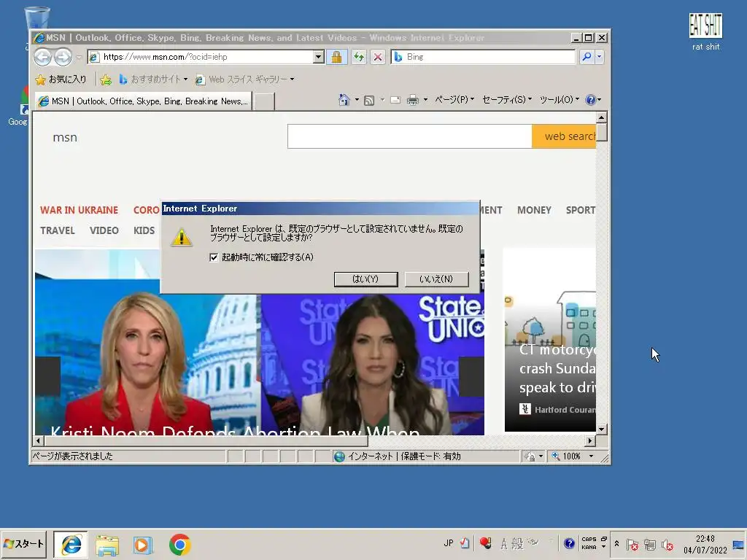Image resolution: width=747 pixels, height=560 pixels.
Task: Open the スタート start menu
Action: (x=23, y=544)
